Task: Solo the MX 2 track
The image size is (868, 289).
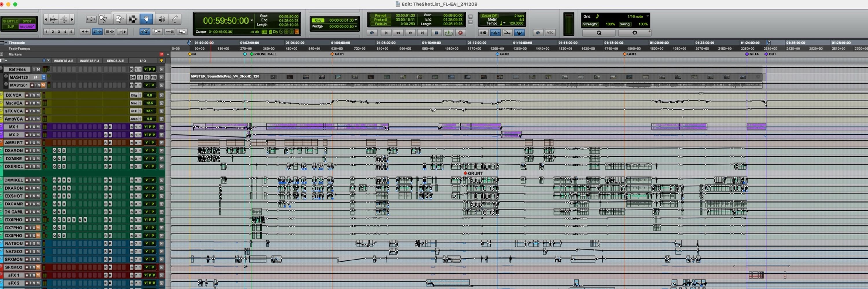Action: click(34, 135)
